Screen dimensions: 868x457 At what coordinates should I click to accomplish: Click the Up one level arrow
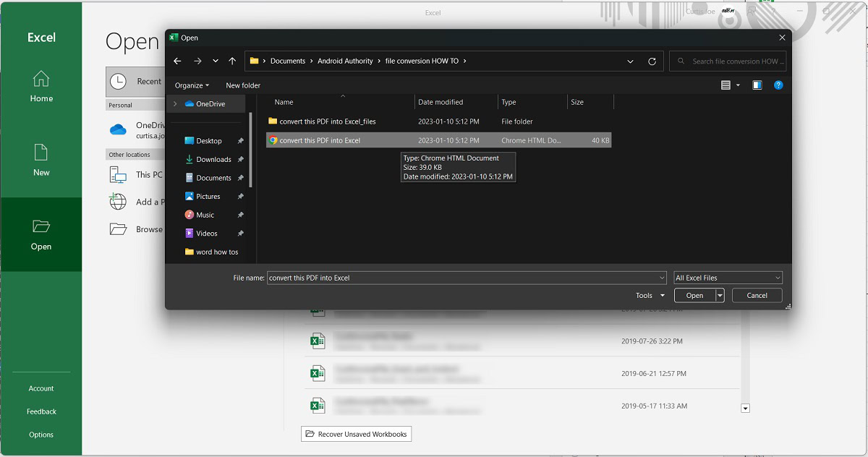232,61
